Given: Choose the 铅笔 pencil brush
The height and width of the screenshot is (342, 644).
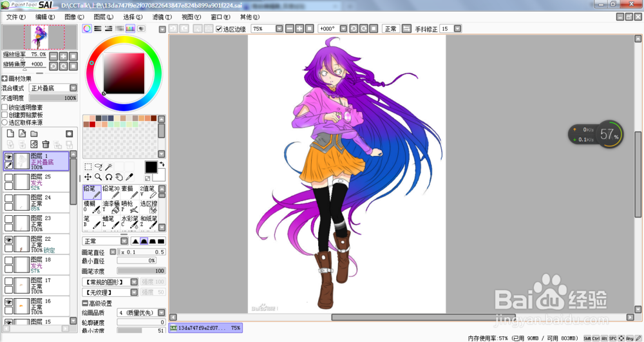Looking at the screenshot, I should [x=92, y=192].
